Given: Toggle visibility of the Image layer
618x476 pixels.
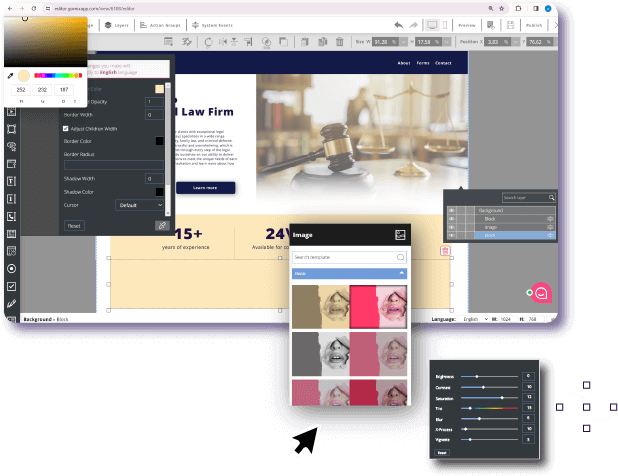Looking at the screenshot, I should [451, 227].
